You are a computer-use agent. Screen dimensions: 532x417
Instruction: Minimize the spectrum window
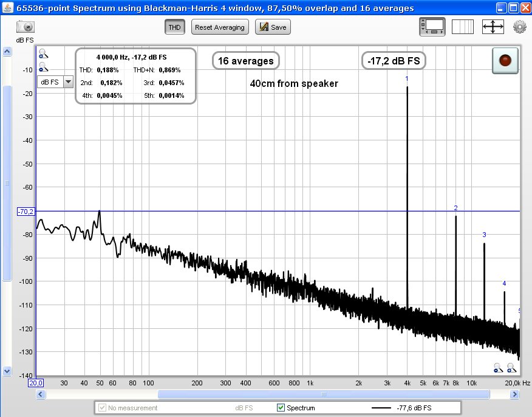point(501,8)
